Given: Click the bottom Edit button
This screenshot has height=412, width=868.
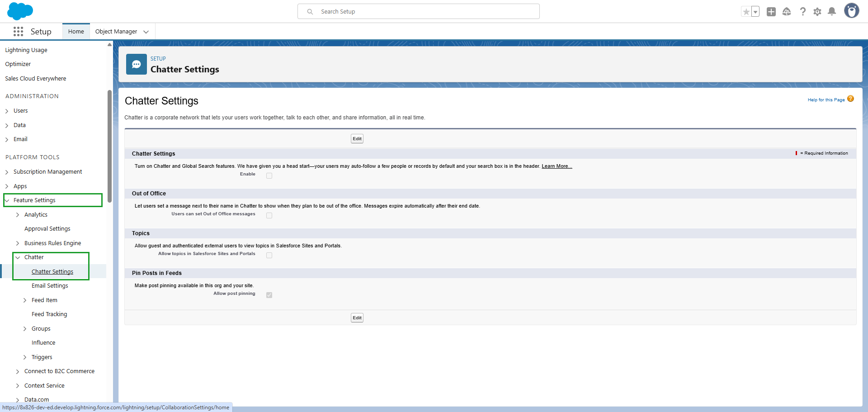Looking at the screenshot, I should click(x=357, y=318).
